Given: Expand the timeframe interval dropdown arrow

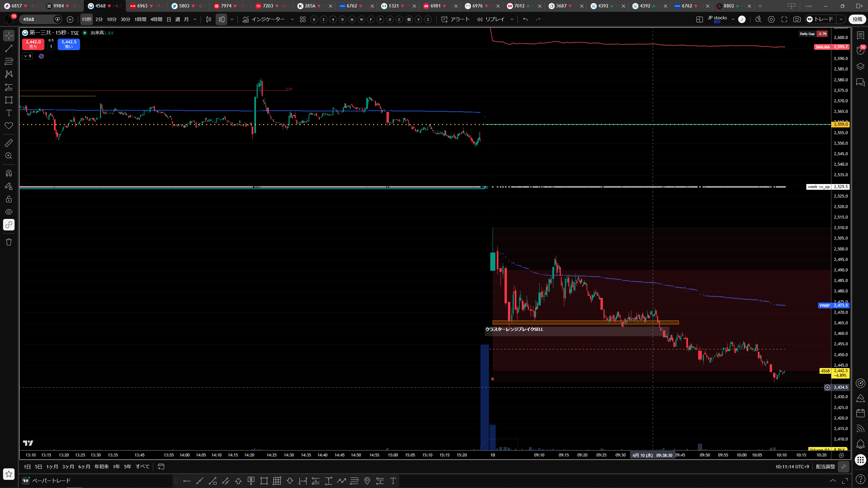Looking at the screenshot, I should pyautogui.click(x=195, y=19).
